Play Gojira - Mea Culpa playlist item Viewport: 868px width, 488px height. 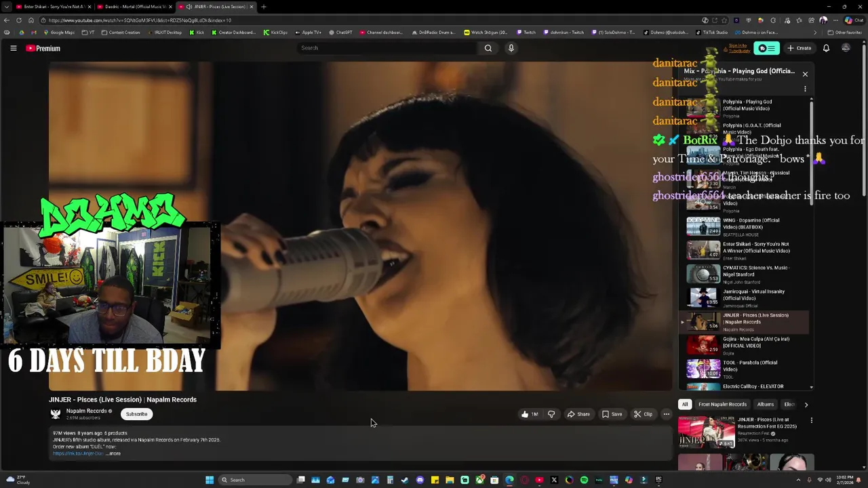coord(744,345)
